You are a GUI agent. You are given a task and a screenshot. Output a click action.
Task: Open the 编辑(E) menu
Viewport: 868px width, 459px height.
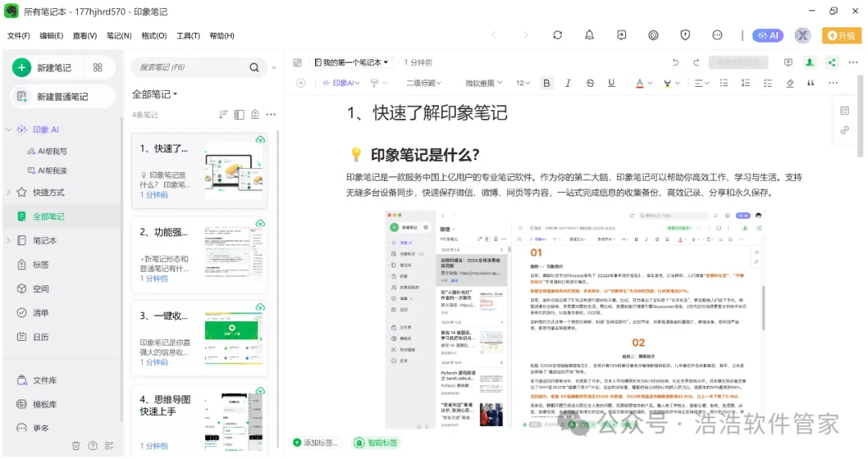51,35
